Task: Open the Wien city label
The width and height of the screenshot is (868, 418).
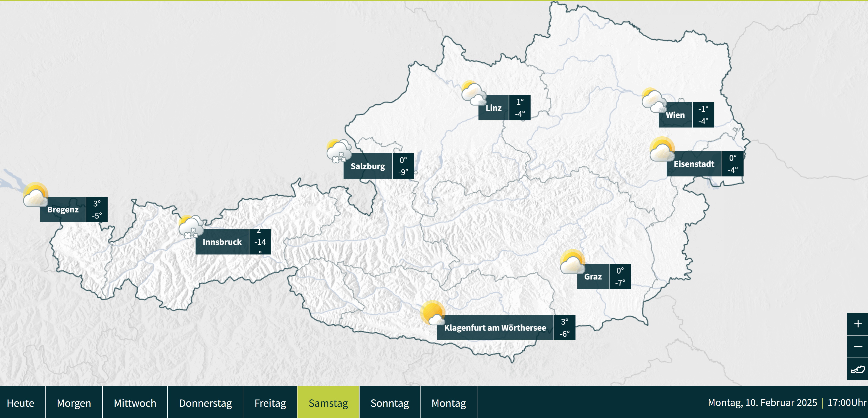Action: (x=675, y=115)
